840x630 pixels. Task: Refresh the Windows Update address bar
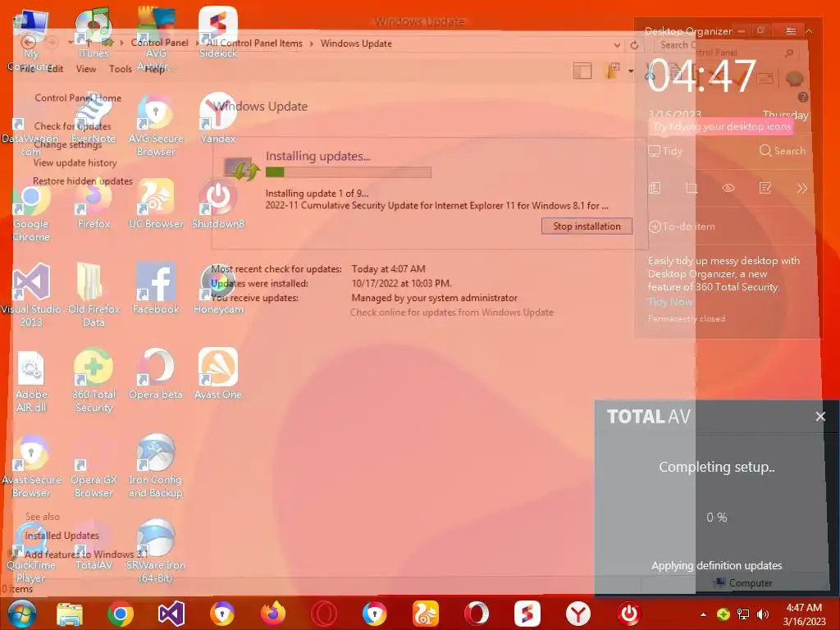[634, 45]
